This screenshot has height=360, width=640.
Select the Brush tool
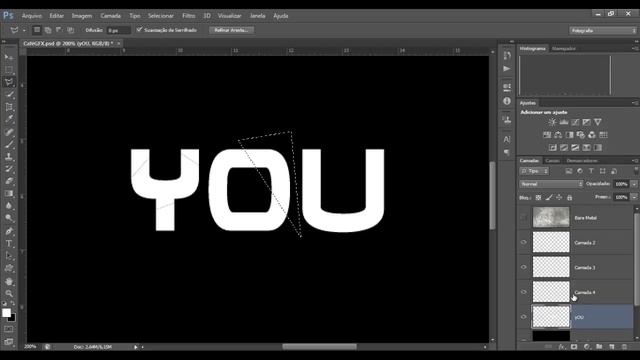(x=9, y=144)
